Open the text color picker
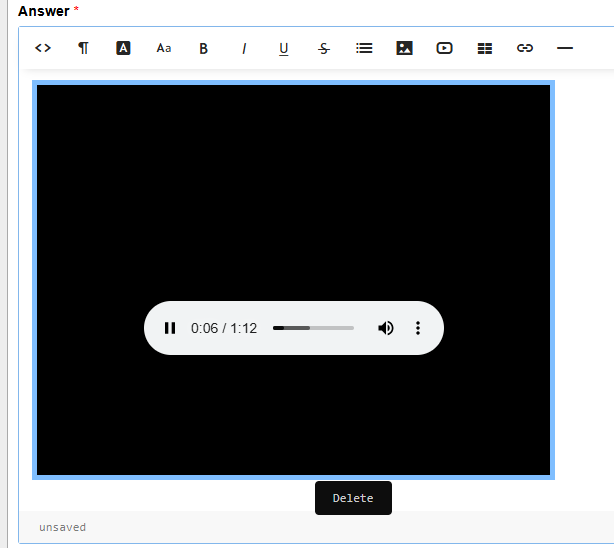 coord(123,48)
